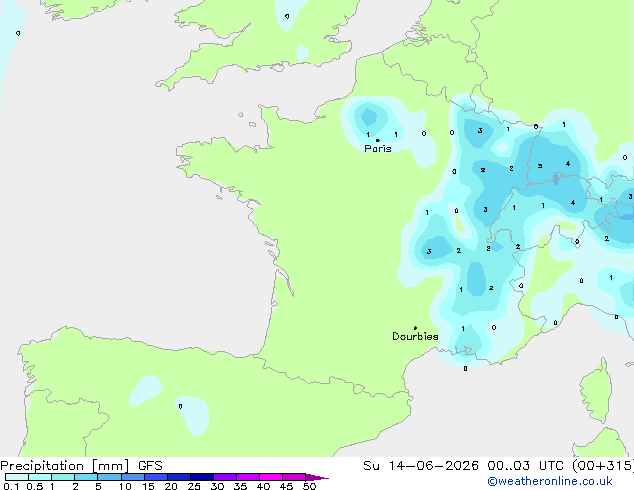The height and width of the screenshot is (490, 634).
Task: Pick the 40–45 mm magenta legend swatch
Action: tap(271, 477)
